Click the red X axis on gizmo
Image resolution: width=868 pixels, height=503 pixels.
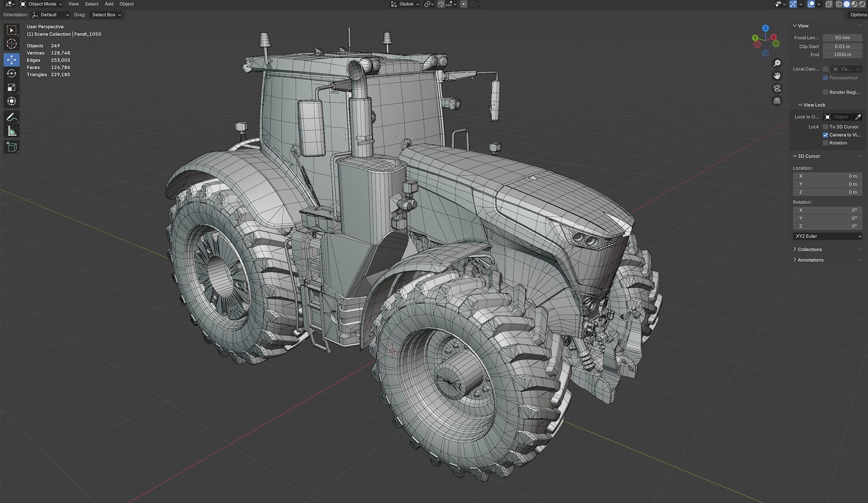(774, 38)
